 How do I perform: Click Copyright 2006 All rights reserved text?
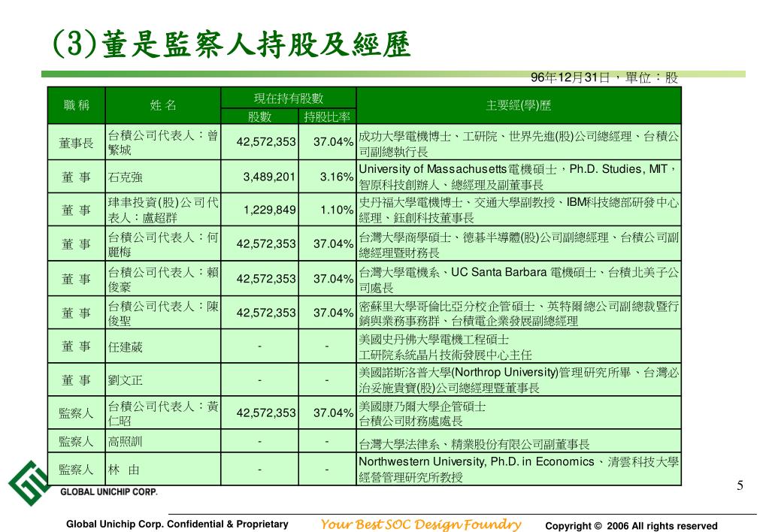point(631,526)
